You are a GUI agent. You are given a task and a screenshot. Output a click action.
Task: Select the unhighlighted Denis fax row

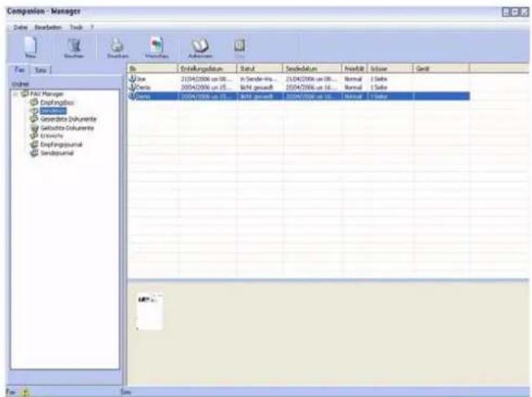(x=298, y=87)
